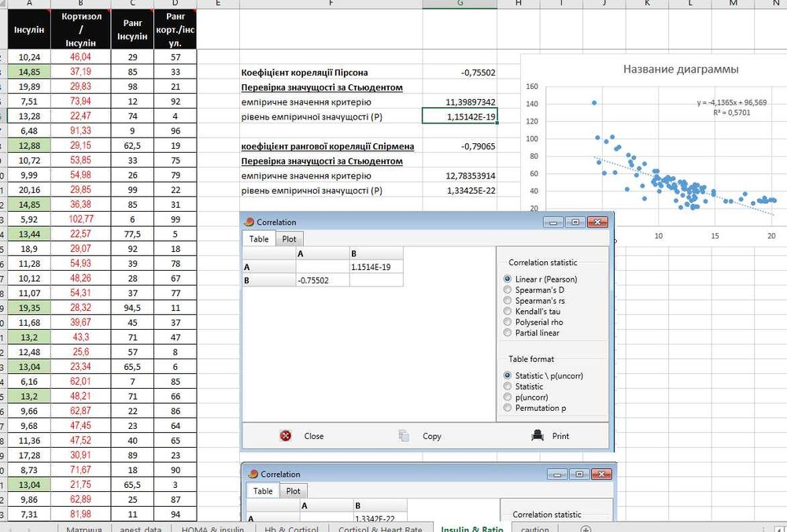787x532 pixels.
Task: Select Polyserial rho statistic
Action: click(x=508, y=322)
